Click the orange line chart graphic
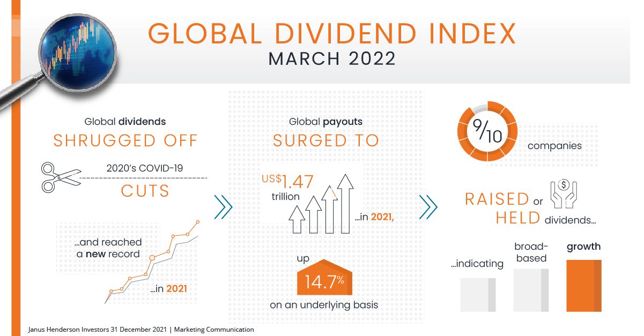The height and width of the screenshot is (336, 644). click(x=153, y=263)
